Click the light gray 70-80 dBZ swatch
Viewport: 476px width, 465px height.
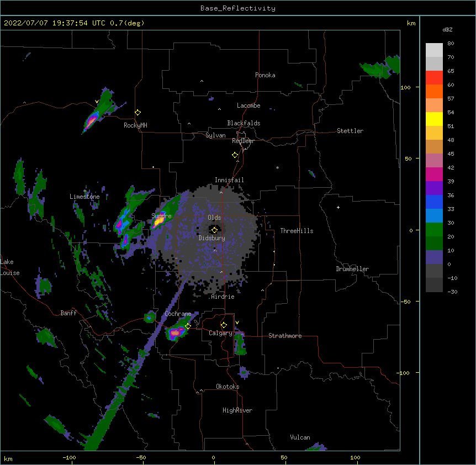click(x=434, y=50)
